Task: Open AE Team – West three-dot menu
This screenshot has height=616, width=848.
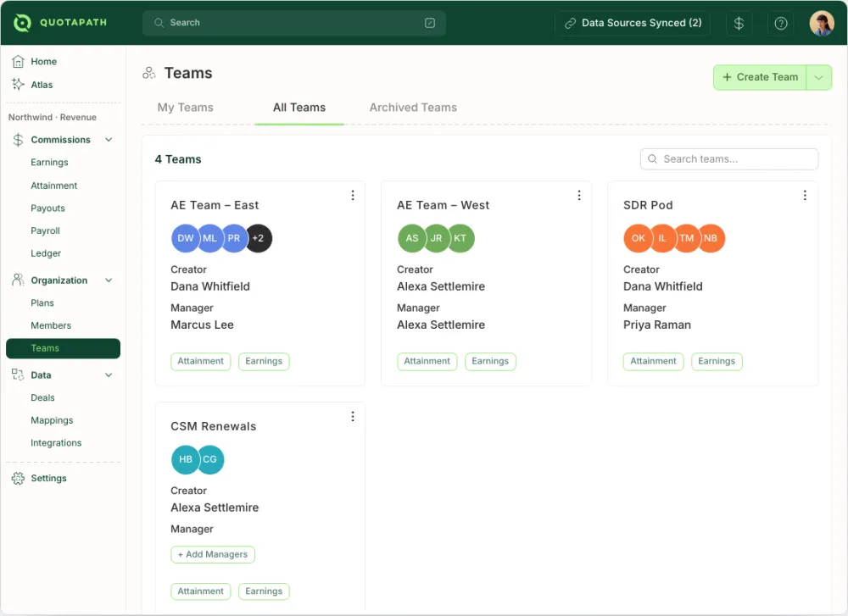Action: coord(579,195)
